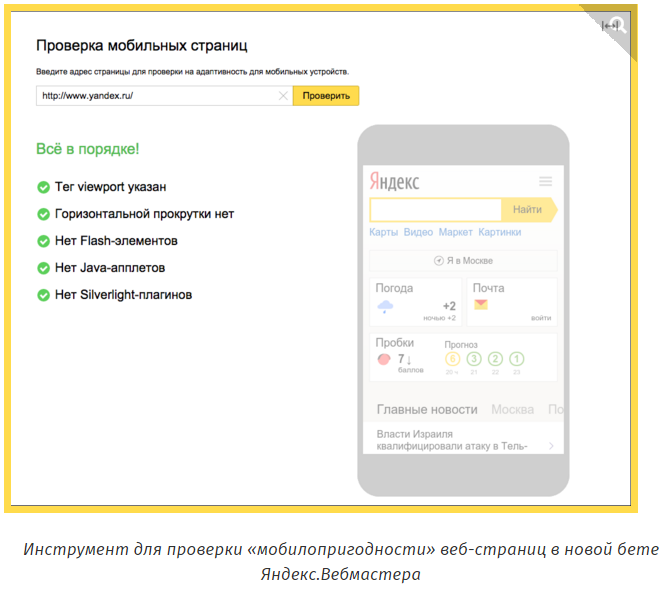Click the Я в Москве location button

463,260
